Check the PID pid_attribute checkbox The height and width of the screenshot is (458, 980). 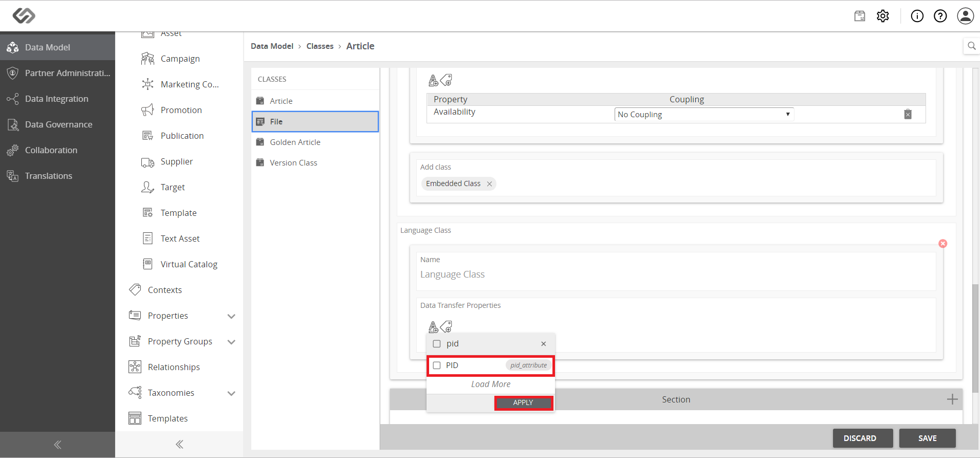click(x=437, y=365)
